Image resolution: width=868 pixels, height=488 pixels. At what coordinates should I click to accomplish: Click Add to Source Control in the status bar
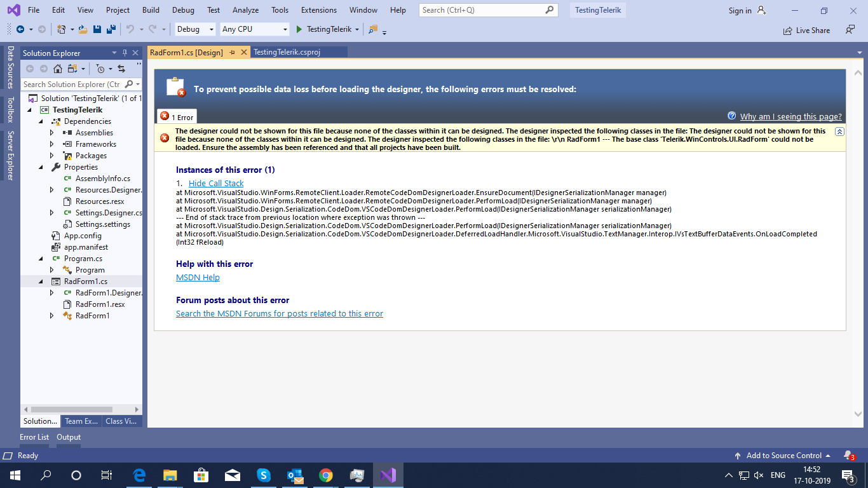click(783, 456)
